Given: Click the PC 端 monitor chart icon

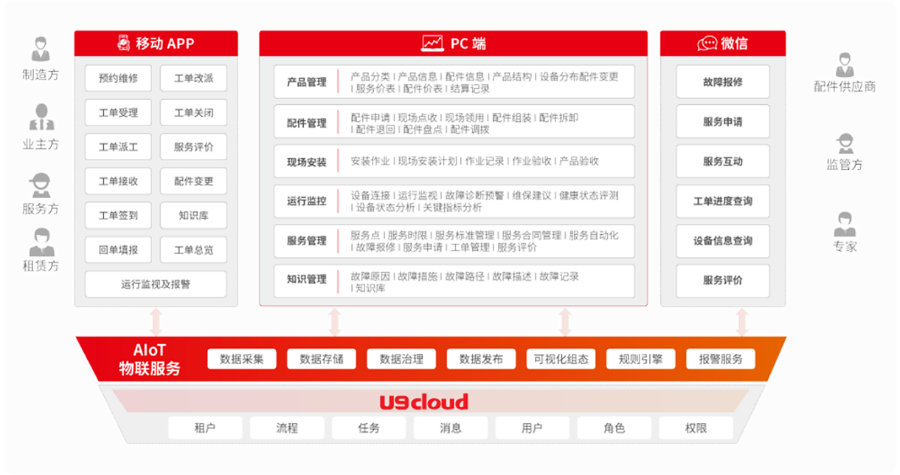Looking at the screenshot, I should pos(432,43).
